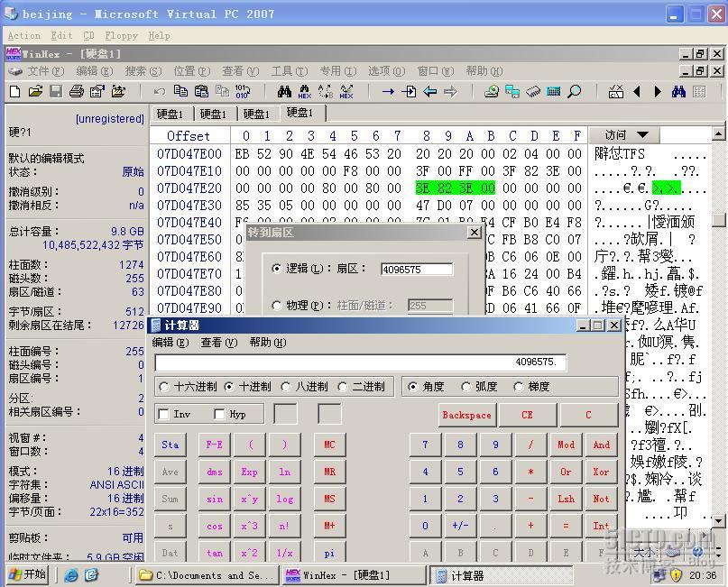Screen dimensions: 728x587
Task: Click the calculator MS memory store button
Action: tap(329, 499)
